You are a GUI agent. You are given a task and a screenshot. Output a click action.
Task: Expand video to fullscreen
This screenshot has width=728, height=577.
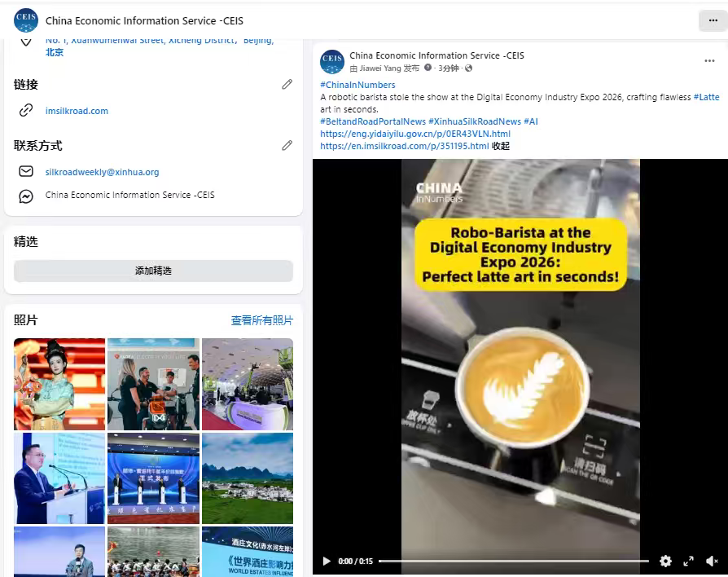click(689, 562)
